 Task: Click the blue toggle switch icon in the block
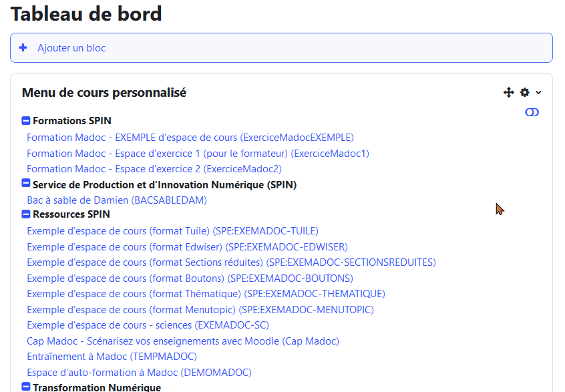532,112
